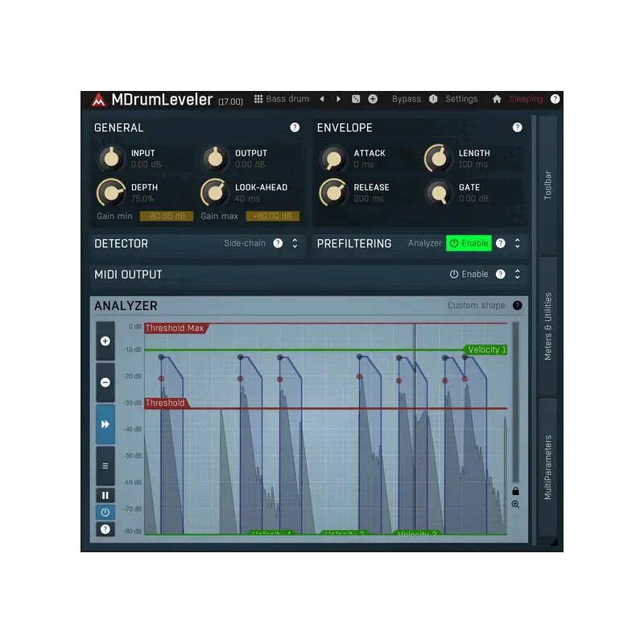Click the INPUT value 0.00 dB
644x644 pixels.
click(x=147, y=164)
